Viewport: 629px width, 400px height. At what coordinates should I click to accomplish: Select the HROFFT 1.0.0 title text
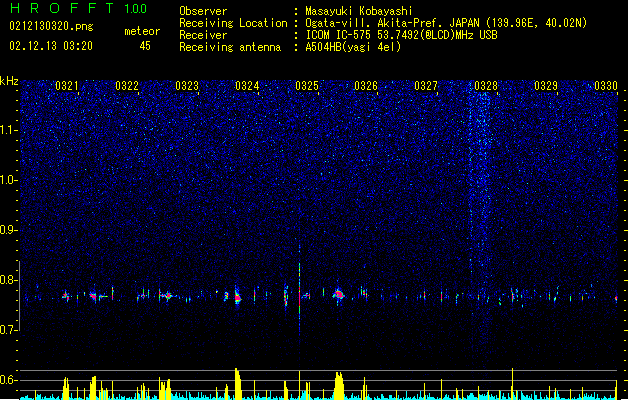click(78, 8)
